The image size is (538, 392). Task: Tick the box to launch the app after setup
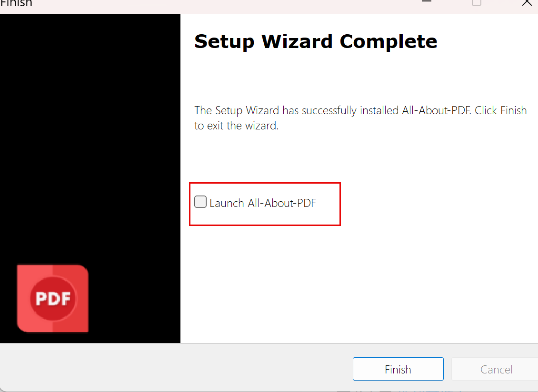tap(200, 202)
